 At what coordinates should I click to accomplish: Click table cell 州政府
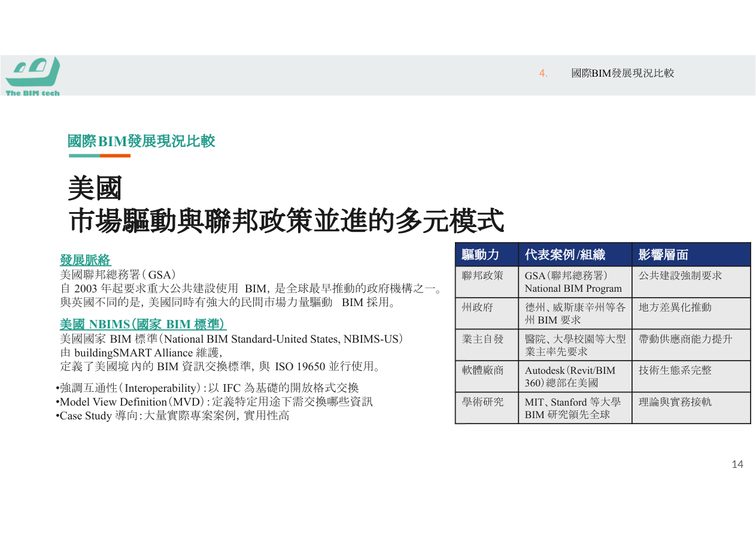487,313
